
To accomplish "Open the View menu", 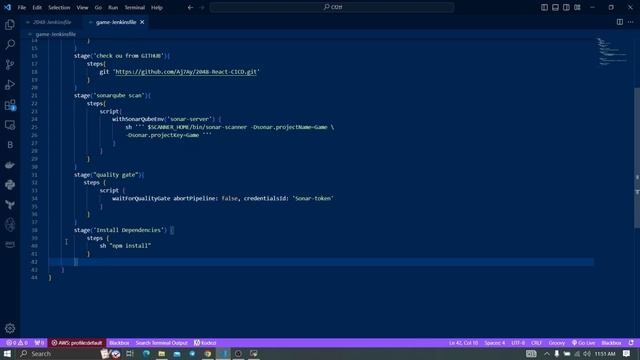I will point(82,7).
